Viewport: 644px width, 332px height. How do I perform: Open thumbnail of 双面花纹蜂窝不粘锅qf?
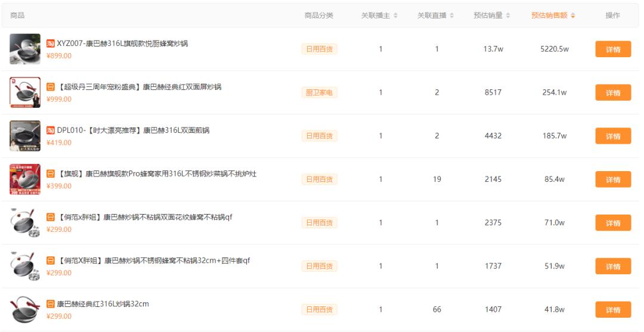pyautogui.click(x=25, y=223)
